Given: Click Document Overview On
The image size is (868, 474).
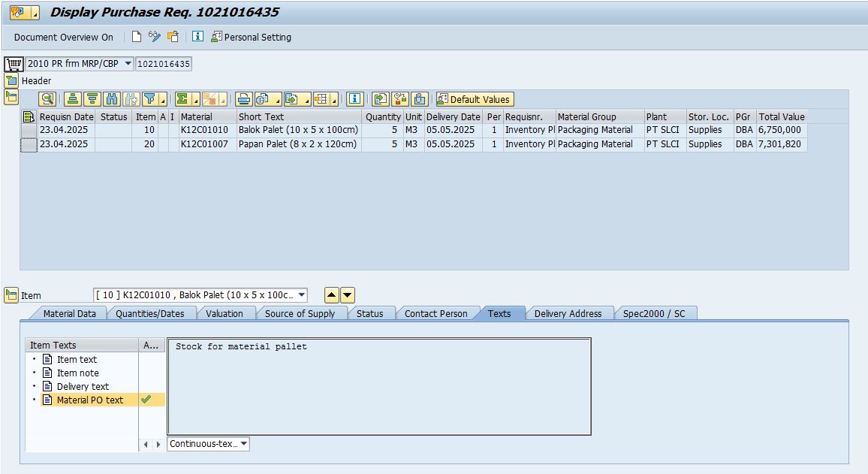Looking at the screenshot, I should coord(64,37).
